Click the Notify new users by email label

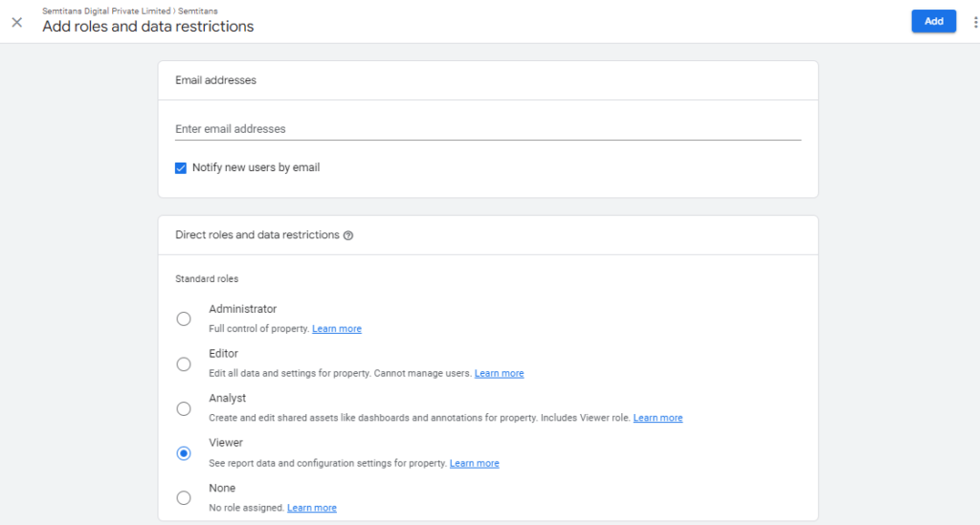(x=256, y=167)
